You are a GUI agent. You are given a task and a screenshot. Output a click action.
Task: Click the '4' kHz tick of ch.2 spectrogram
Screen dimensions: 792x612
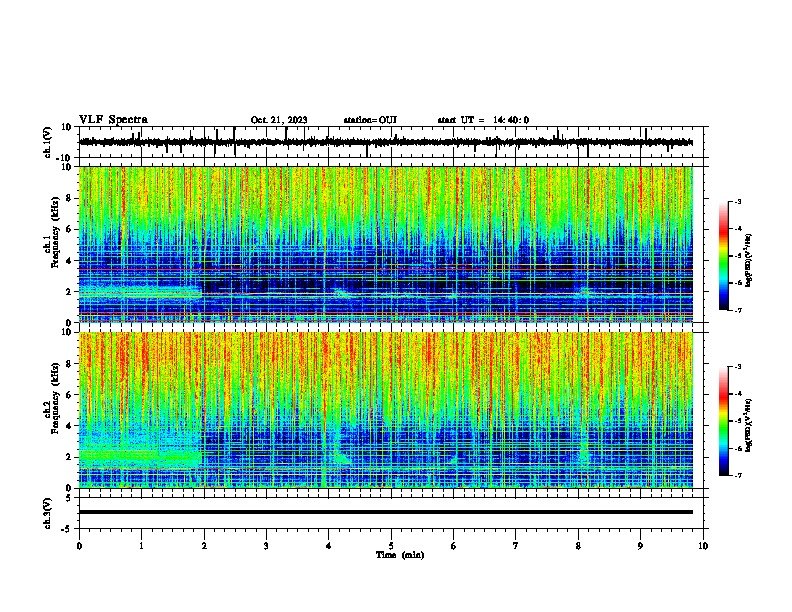point(69,426)
